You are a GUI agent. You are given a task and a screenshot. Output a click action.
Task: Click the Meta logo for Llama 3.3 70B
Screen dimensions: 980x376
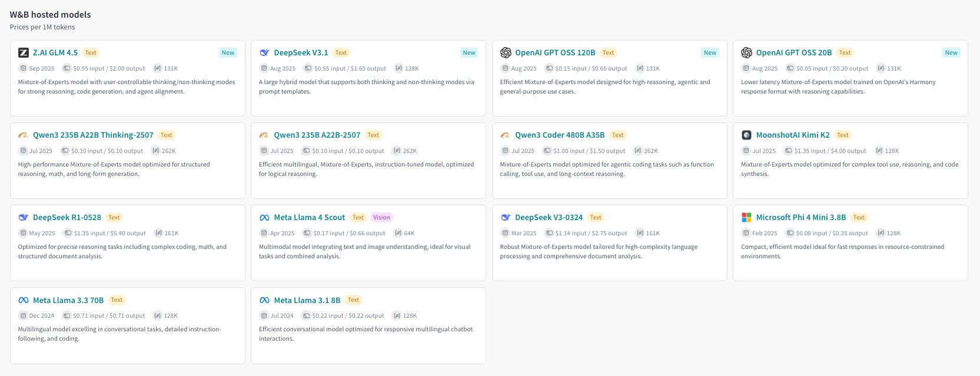(x=24, y=300)
